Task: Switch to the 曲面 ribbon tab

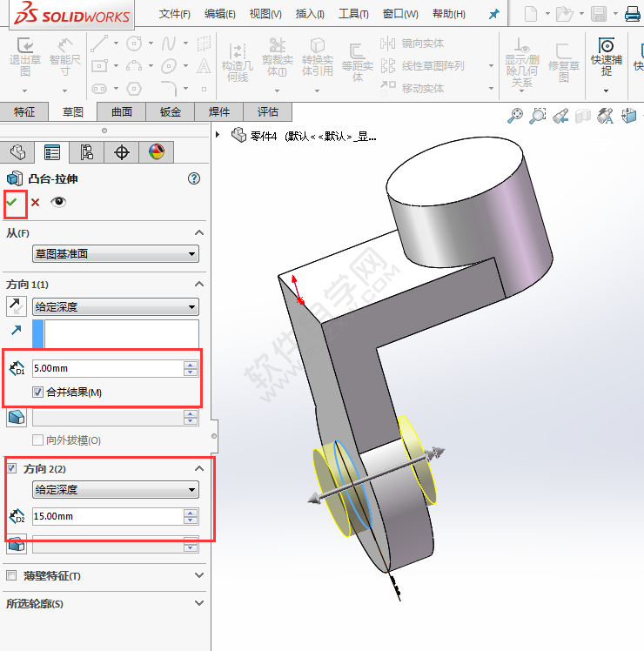Action: [x=122, y=111]
